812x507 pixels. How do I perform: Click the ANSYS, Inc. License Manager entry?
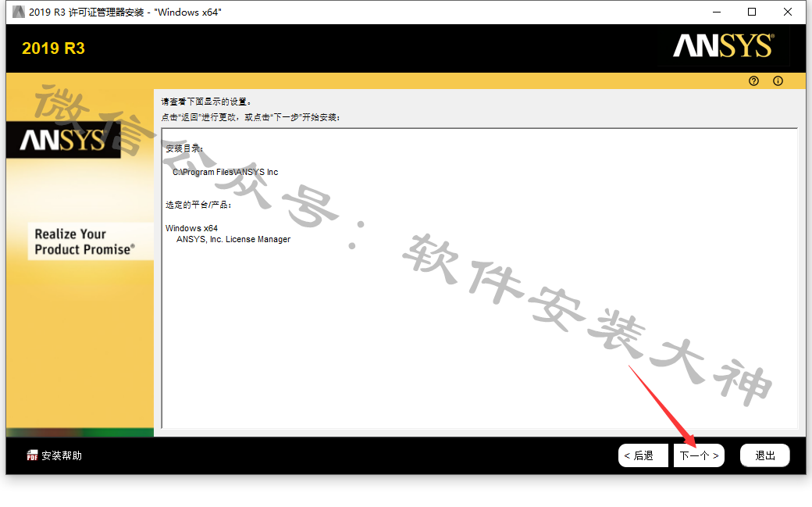point(233,240)
